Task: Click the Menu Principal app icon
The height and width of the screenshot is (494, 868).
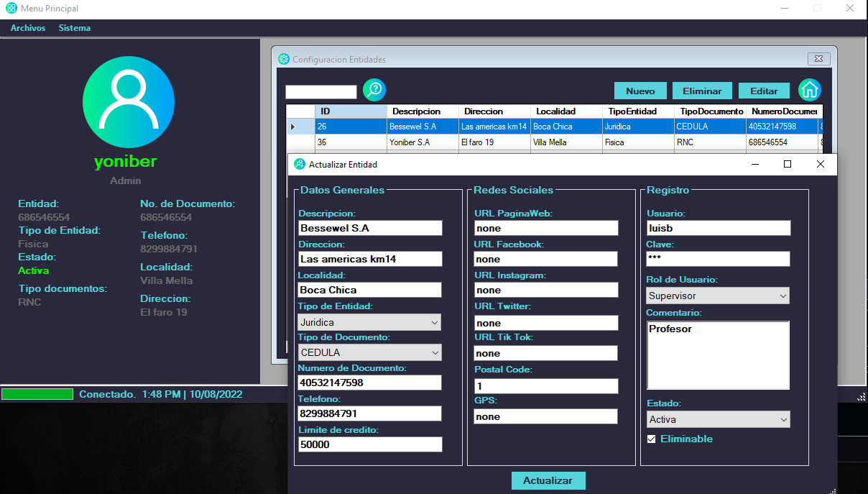Action: click(x=11, y=9)
